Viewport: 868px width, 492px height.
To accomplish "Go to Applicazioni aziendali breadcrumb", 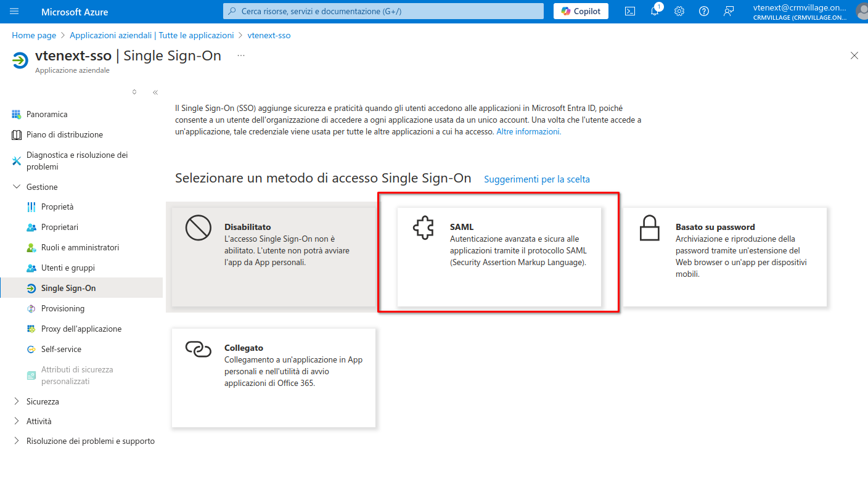I will tap(152, 35).
